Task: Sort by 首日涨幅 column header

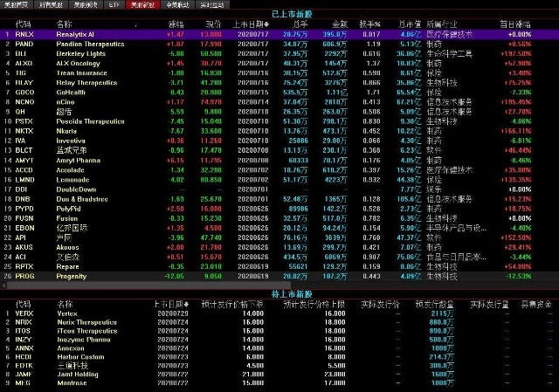Action: [x=515, y=24]
